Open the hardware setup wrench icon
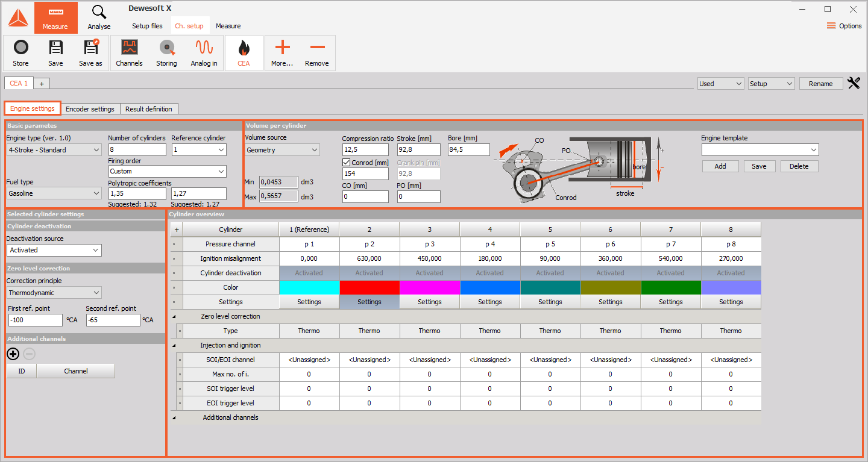The width and height of the screenshot is (868, 462). tap(854, 83)
